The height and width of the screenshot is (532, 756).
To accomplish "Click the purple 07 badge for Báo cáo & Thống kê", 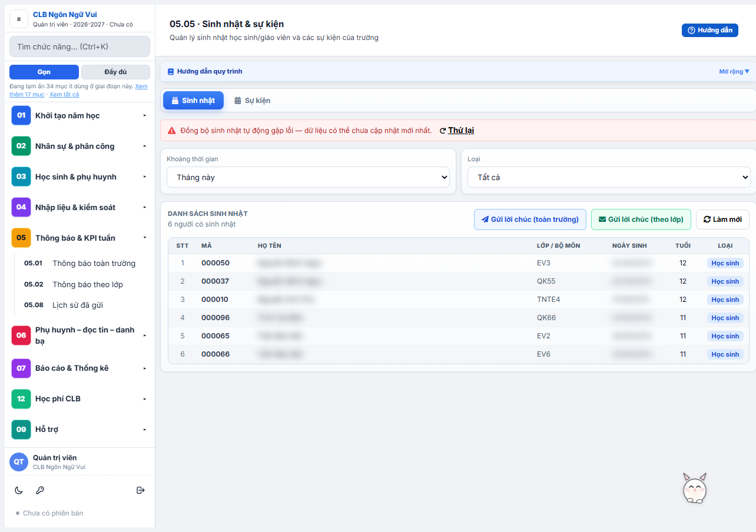I will (x=21, y=368).
